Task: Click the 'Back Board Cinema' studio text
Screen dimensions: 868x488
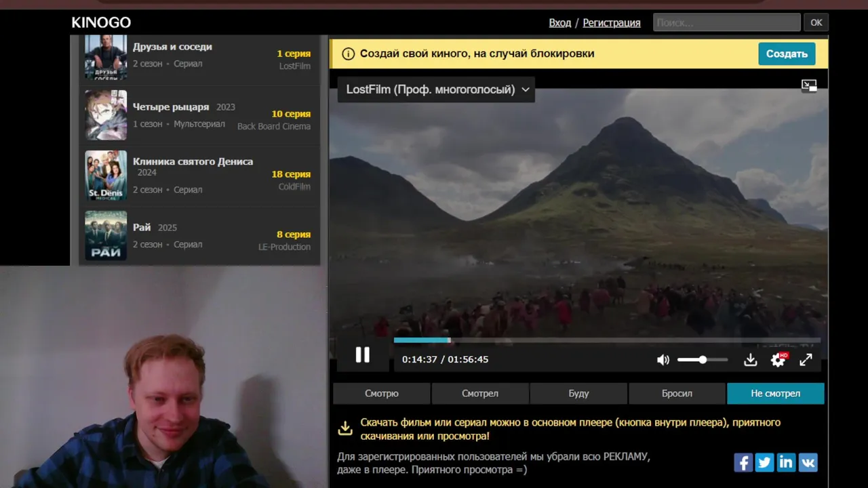Action: [x=274, y=127]
